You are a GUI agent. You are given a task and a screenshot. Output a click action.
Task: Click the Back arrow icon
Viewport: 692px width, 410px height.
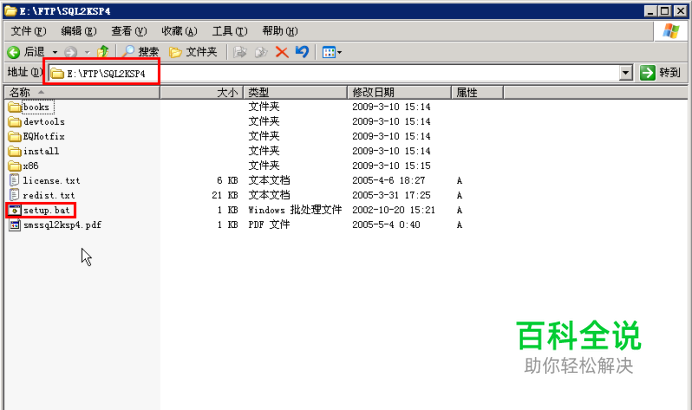click(14, 53)
